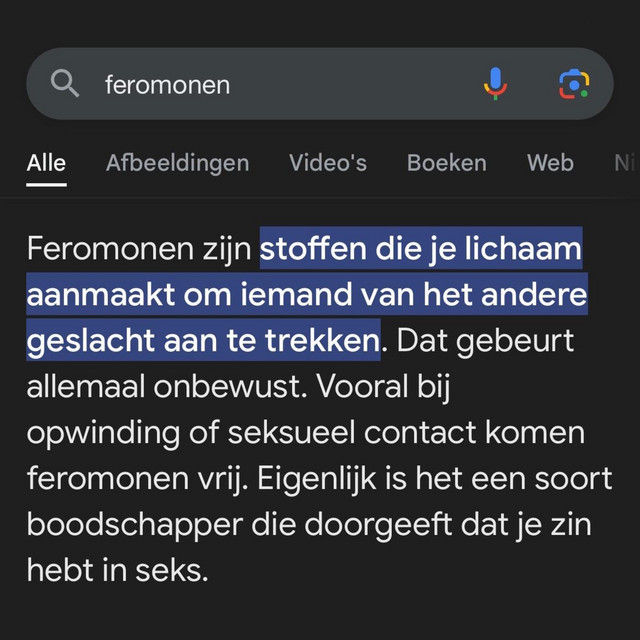This screenshot has width=640, height=640.
Task: Switch to the Afbeeldingen tab
Action: (177, 163)
